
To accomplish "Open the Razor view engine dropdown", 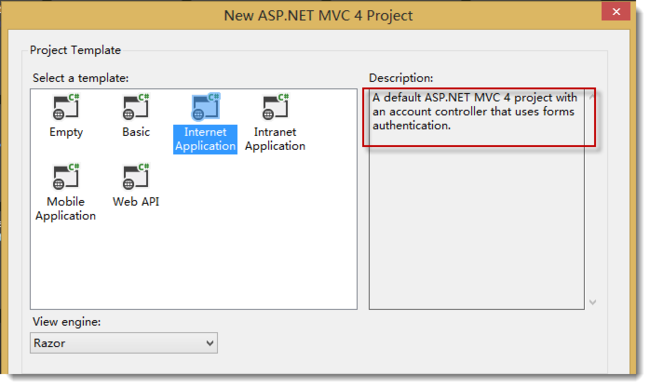I will pos(124,343).
